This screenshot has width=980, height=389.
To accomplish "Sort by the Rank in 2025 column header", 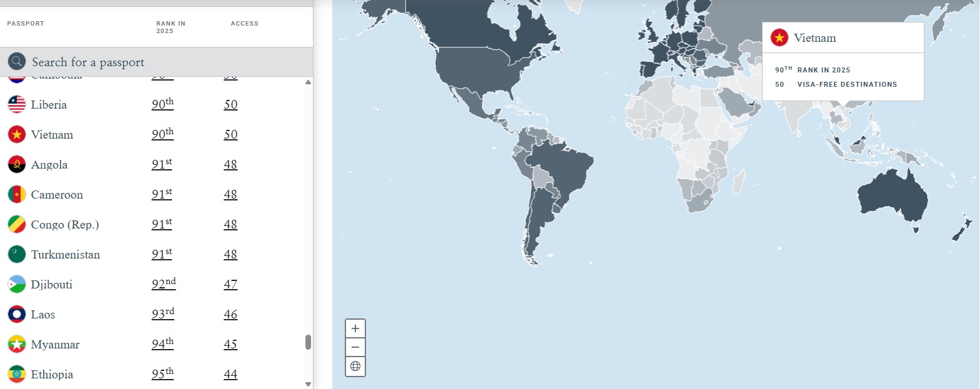I will [x=171, y=27].
